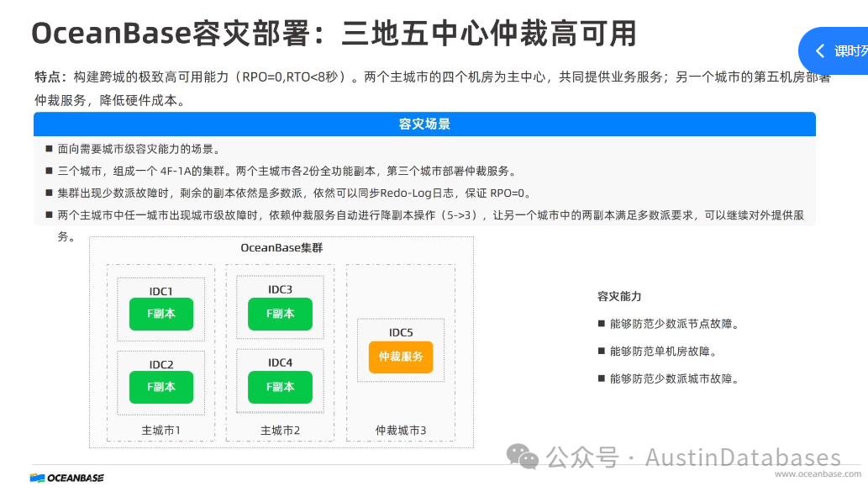Click the 主城市1 label
This screenshot has width=868, height=492.
(x=161, y=431)
